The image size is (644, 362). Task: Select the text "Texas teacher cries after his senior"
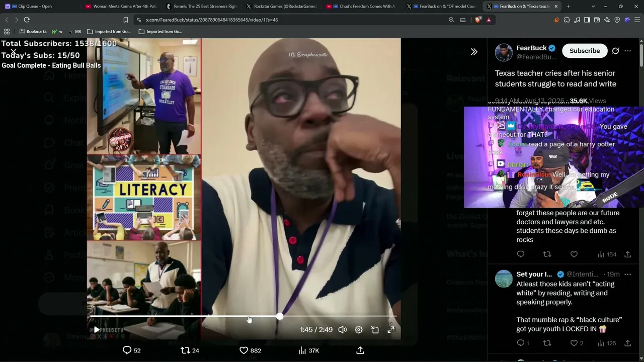pyautogui.click(x=555, y=73)
